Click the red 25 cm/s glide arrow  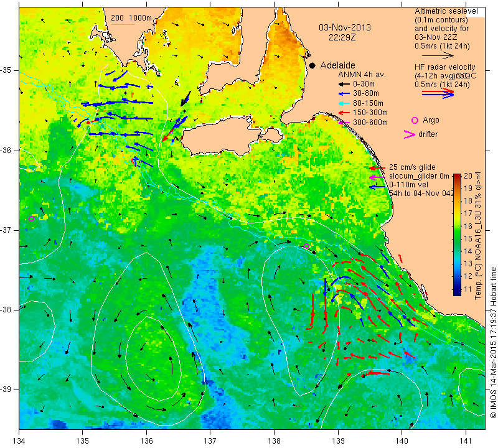coord(377,168)
